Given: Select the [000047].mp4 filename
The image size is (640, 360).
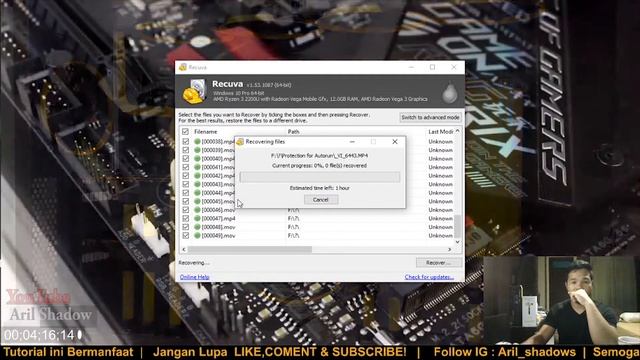Looking at the screenshot, I should (x=218, y=218).
